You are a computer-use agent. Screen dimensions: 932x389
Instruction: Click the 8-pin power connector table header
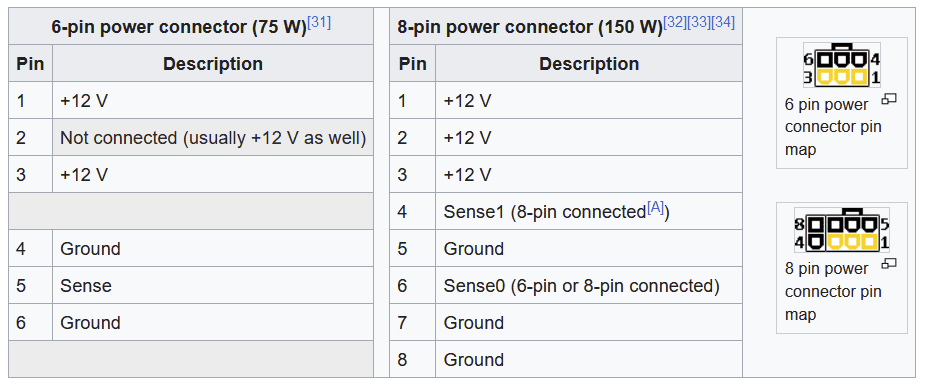(x=566, y=26)
